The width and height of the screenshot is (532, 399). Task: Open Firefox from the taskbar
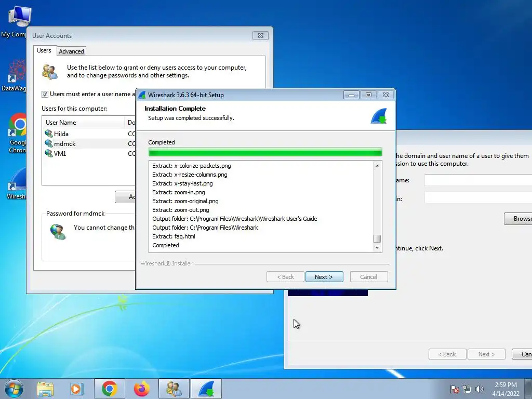(142, 389)
